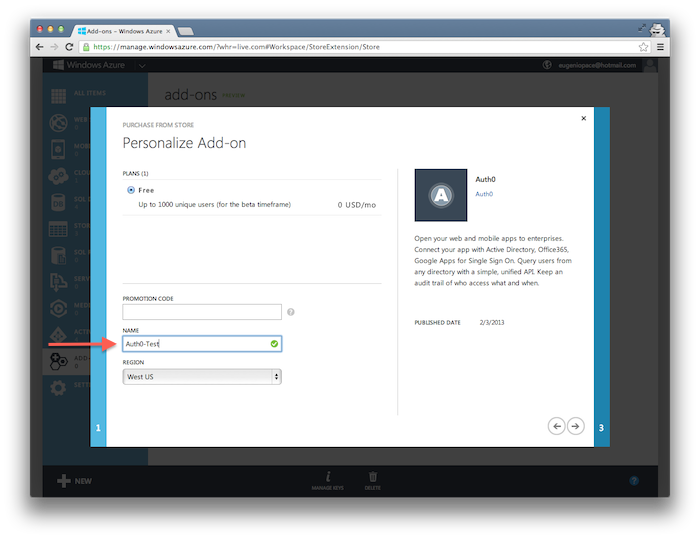The image size is (700, 539).
Task: Open Settings gear icon in sidebar
Action: point(58,388)
